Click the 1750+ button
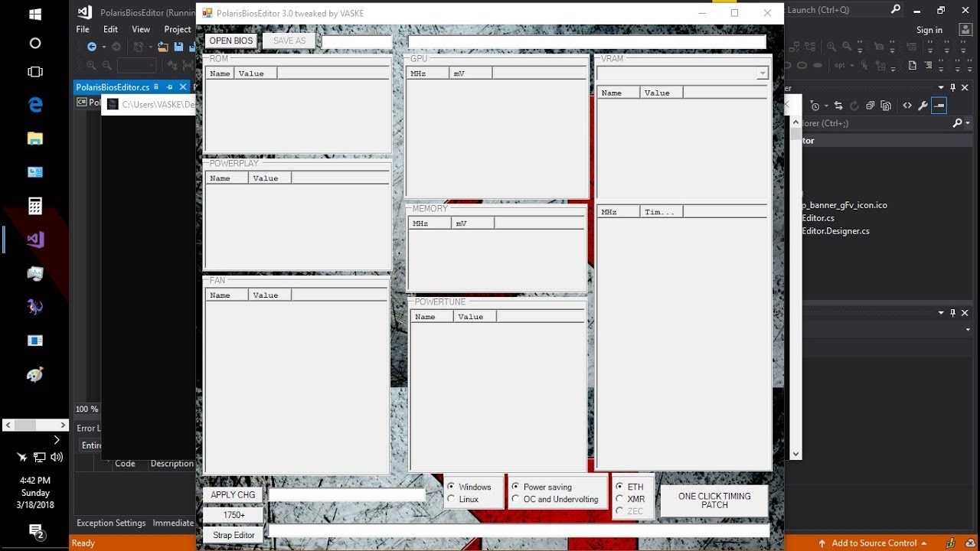Viewport: 980px width, 551px height. tap(234, 515)
